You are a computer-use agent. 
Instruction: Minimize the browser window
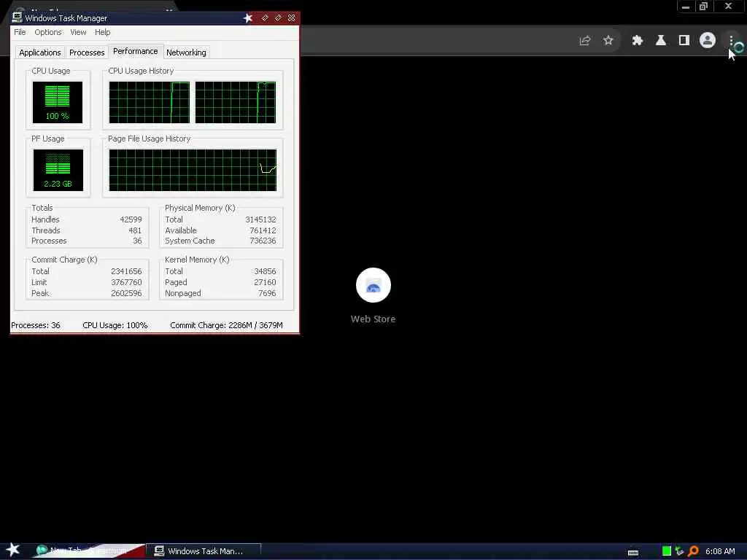pos(686,6)
